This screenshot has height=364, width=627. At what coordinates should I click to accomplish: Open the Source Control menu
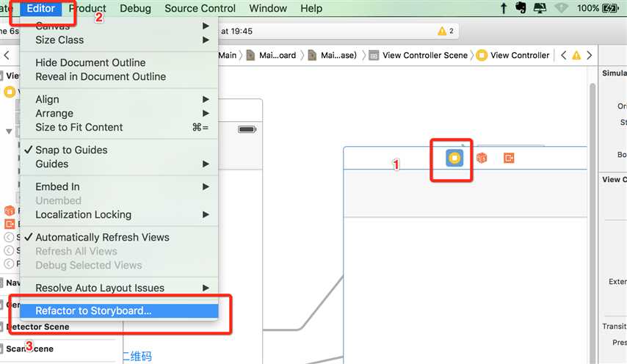tap(200, 8)
